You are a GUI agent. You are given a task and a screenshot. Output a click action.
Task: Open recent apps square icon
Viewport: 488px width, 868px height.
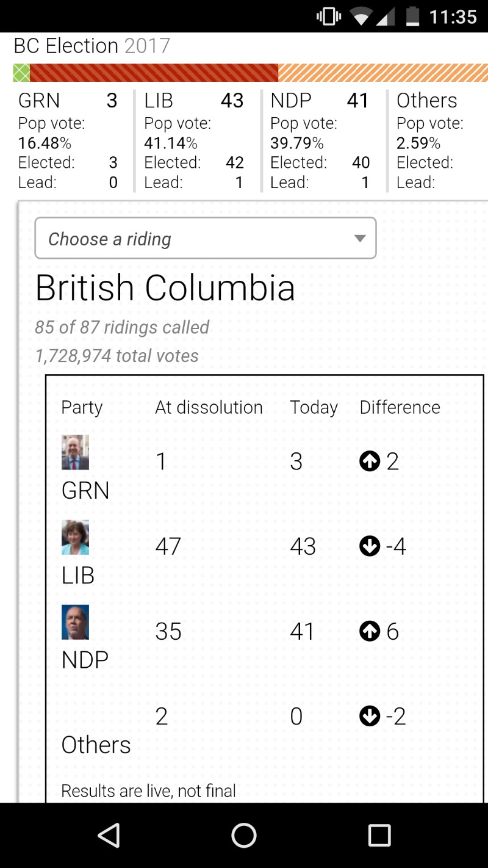coord(379,835)
